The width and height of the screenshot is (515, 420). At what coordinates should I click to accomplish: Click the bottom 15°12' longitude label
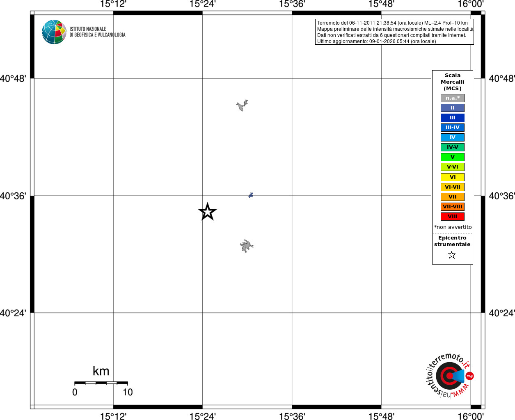click(x=113, y=416)
